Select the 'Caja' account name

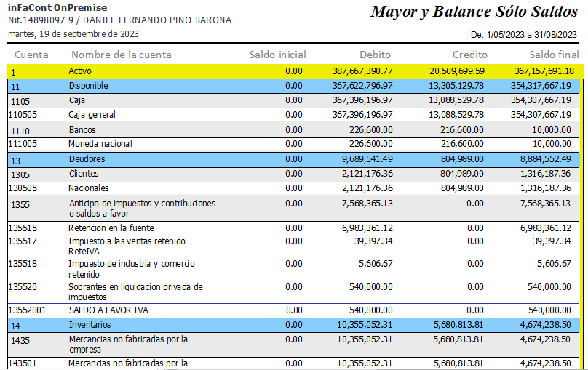(77, 100)
